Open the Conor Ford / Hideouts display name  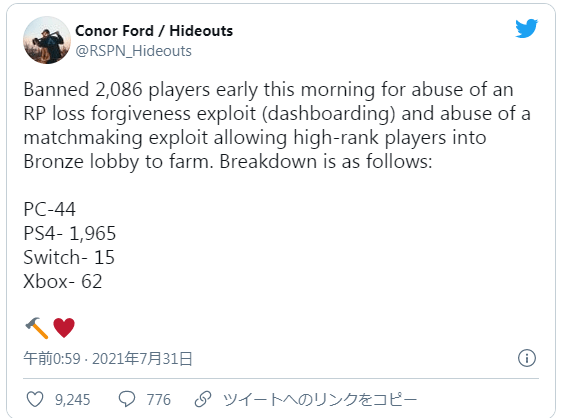[x=154, y=31]
